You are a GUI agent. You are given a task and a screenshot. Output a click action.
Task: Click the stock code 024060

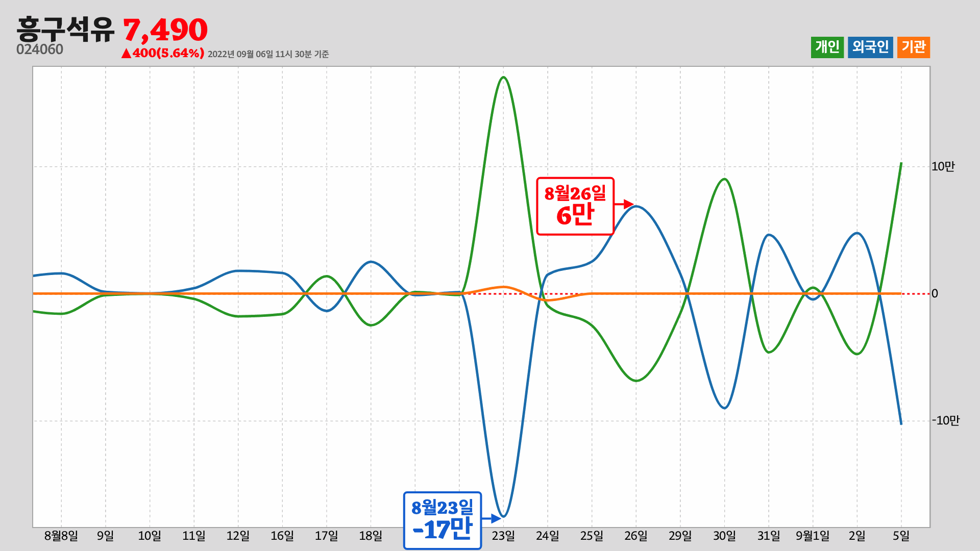click(x=40, y=49)
